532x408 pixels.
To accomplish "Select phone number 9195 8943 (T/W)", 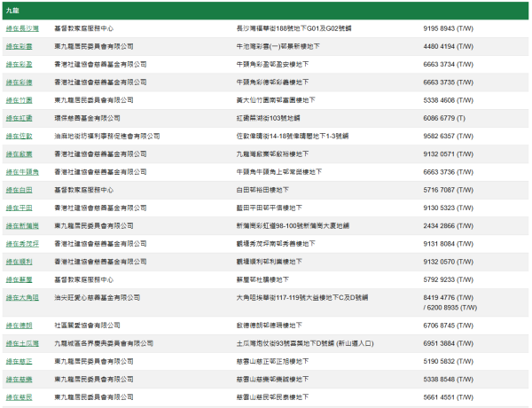I will point(448,28).
